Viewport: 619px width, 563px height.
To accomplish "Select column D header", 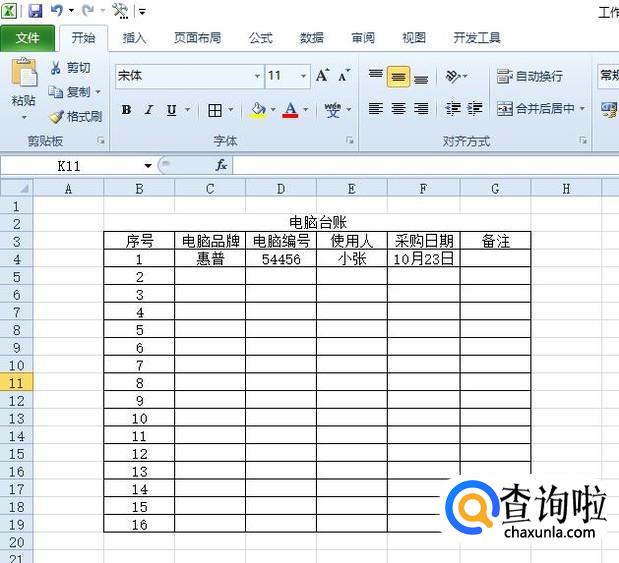I will click(281, 189).
